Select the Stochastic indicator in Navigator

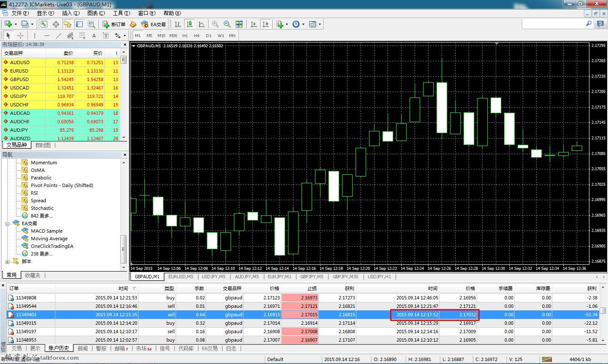42,208
